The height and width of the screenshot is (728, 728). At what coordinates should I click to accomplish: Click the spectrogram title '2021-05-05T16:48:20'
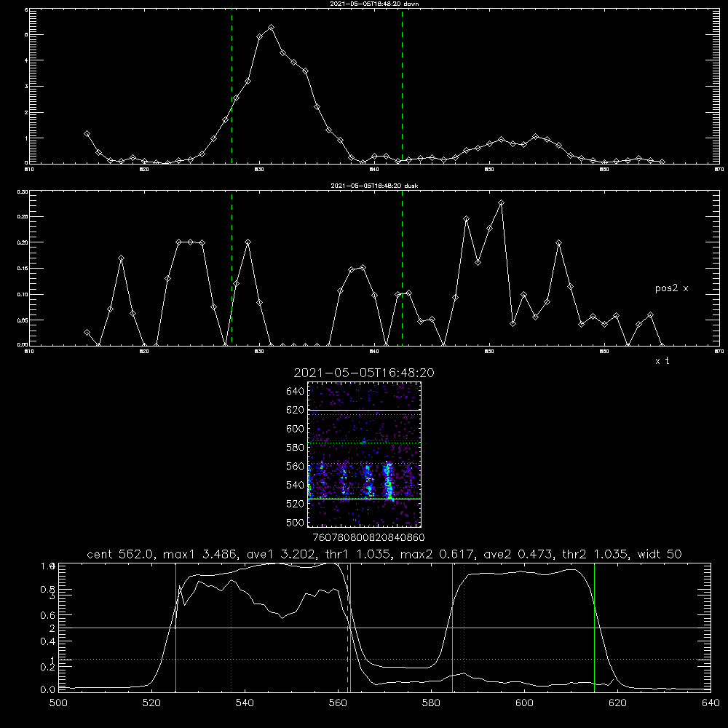(x=364, y=373)
